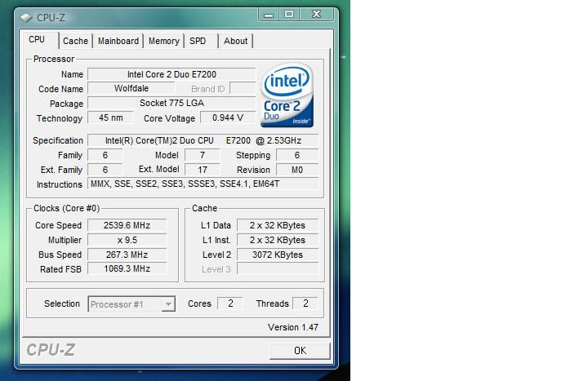Image resolution: width=588 pixels, height=381 pixels.
Task: Click the Cores count field
Action: pos(230,303)
